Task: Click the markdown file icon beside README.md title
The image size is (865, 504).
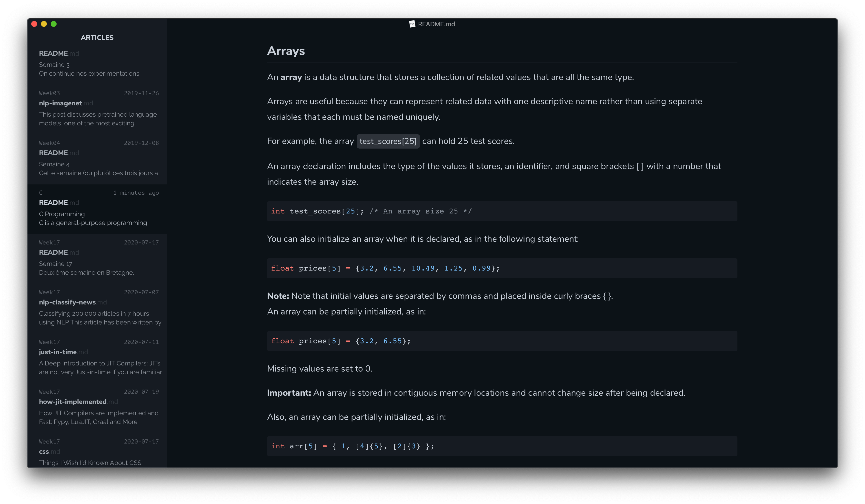Action: pyautogui.click(x=412, y=24)
